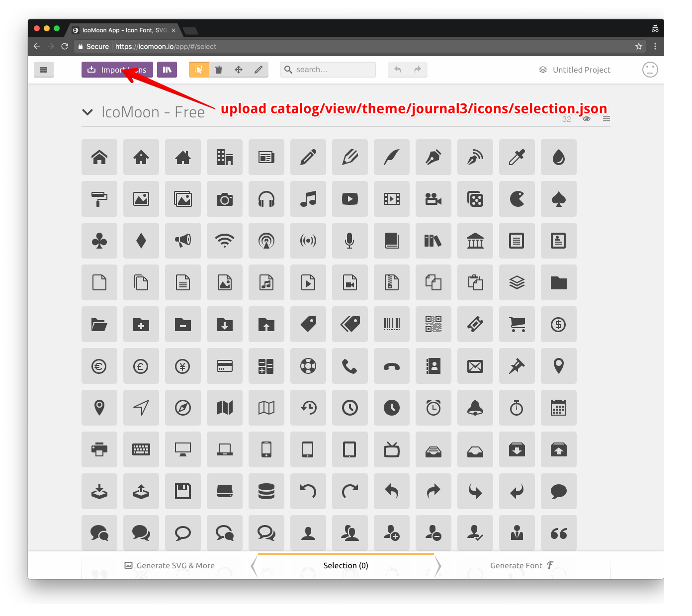Select the QR code icon

point(433,324)
